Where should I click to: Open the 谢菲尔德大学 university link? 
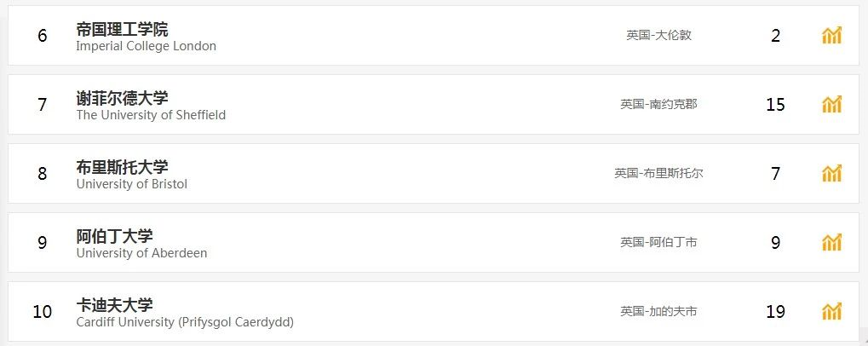point(122,98)
